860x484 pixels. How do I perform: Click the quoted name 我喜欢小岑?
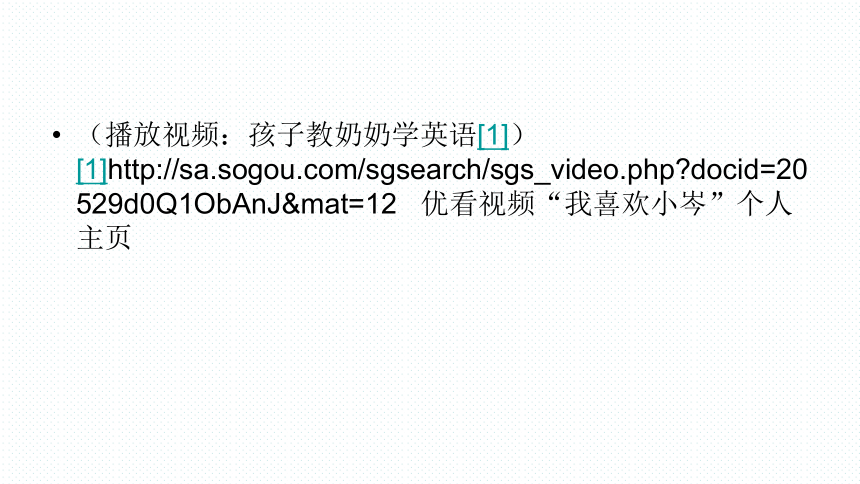pos(635,204)
